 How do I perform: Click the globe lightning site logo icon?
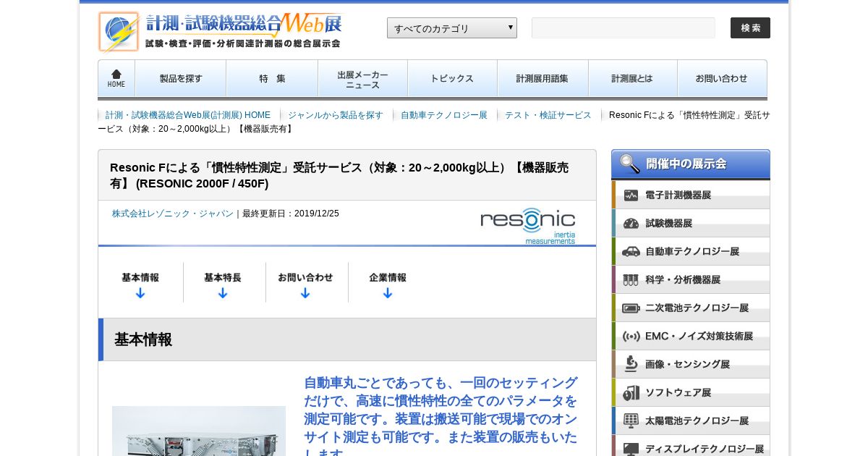coord(119,32)
